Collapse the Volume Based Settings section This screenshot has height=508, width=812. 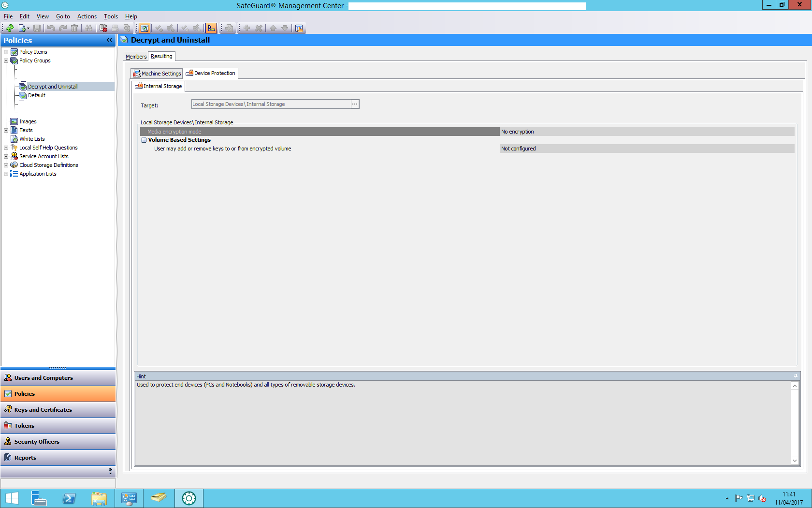pyautogui.click(x=144, y=140)
